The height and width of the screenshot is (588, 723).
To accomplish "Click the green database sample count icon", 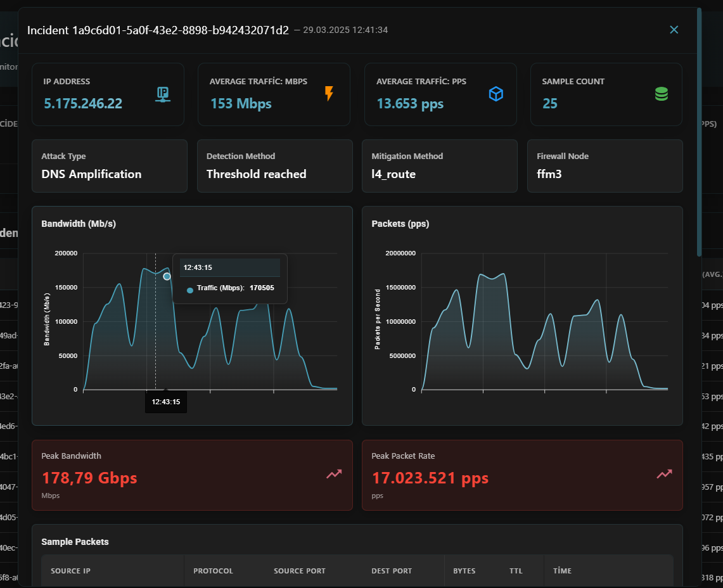I will pyautogui.click(x=661, y=94).
